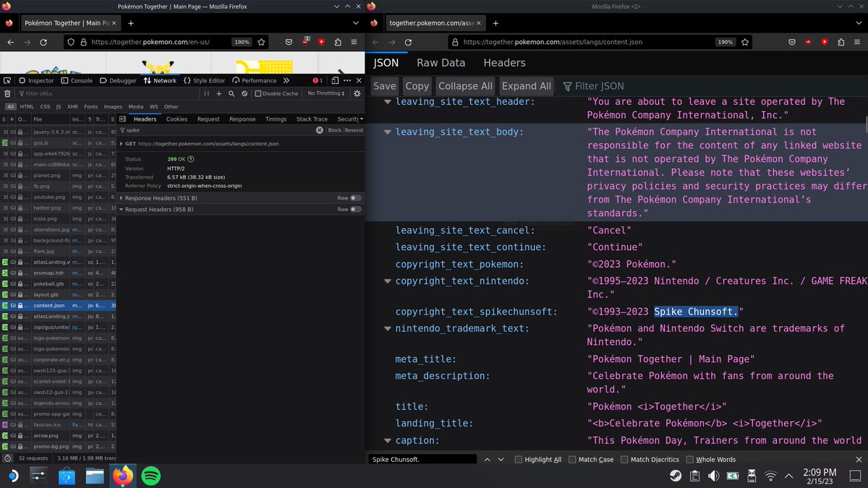Image resolution: width=868 pixels, height=488 pixels.
Task: Click the Filter URLs input field
Action: (107, 93)
